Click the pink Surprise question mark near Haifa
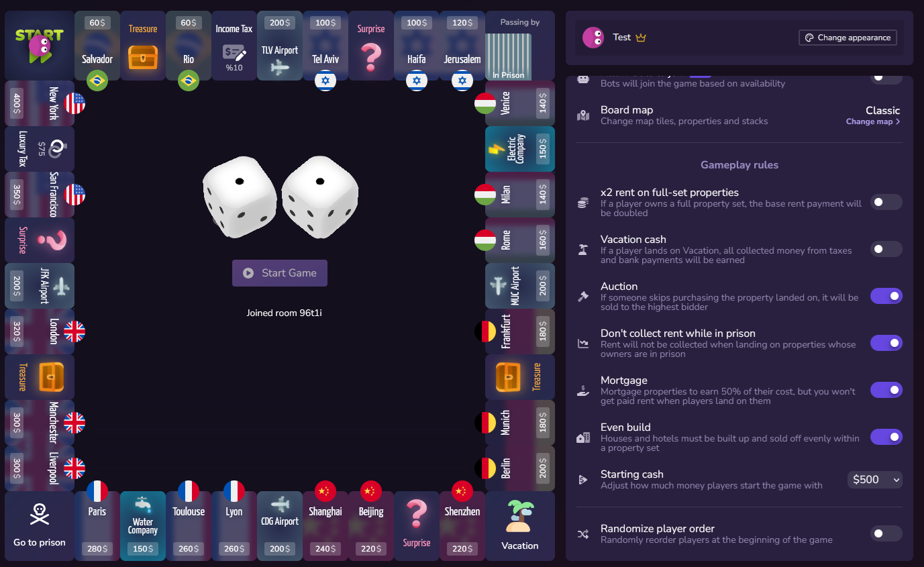 pos(371,56)
